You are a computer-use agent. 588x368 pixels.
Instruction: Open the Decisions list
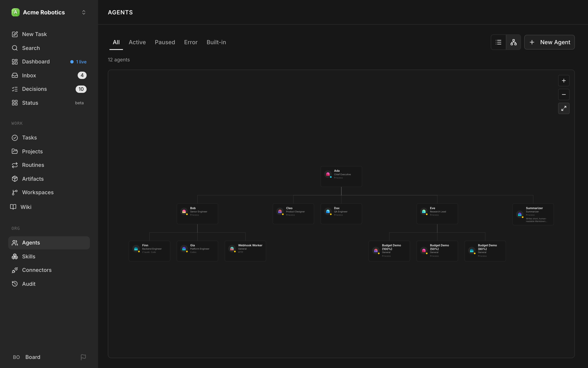pyautogui.click(x=49, y=89)
